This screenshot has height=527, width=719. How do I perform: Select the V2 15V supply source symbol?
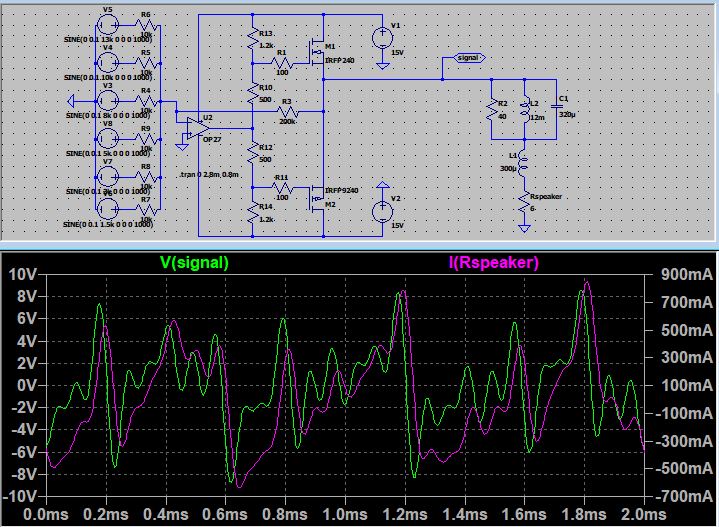[382, 212]
